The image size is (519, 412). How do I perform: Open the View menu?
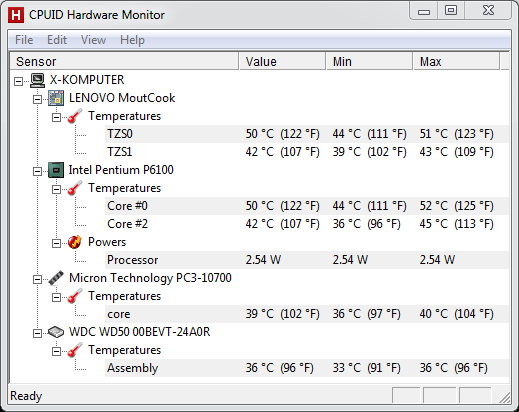tap(93, 40)
